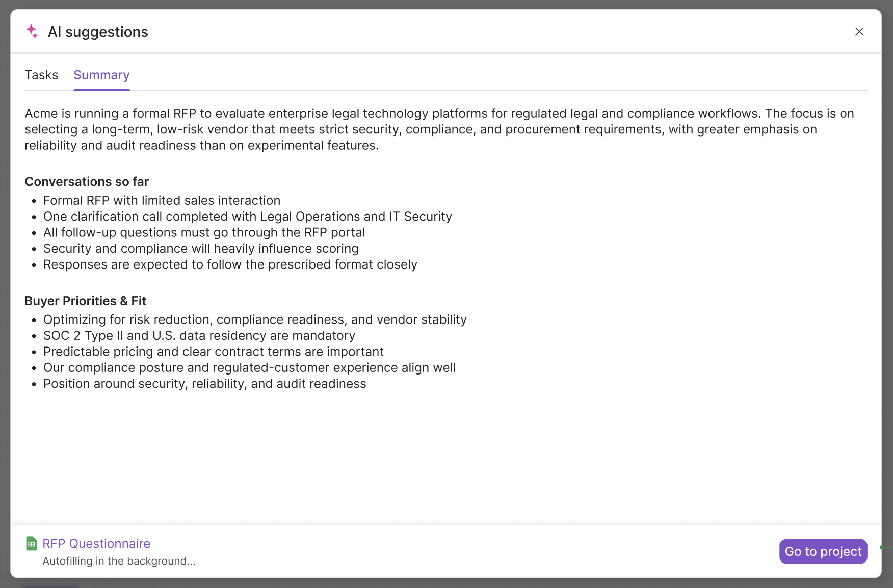The image size is (893, 588).
Task: Click the green spreadsheet icon beside RFP Questionnaire
Action: tap(32, 544)
